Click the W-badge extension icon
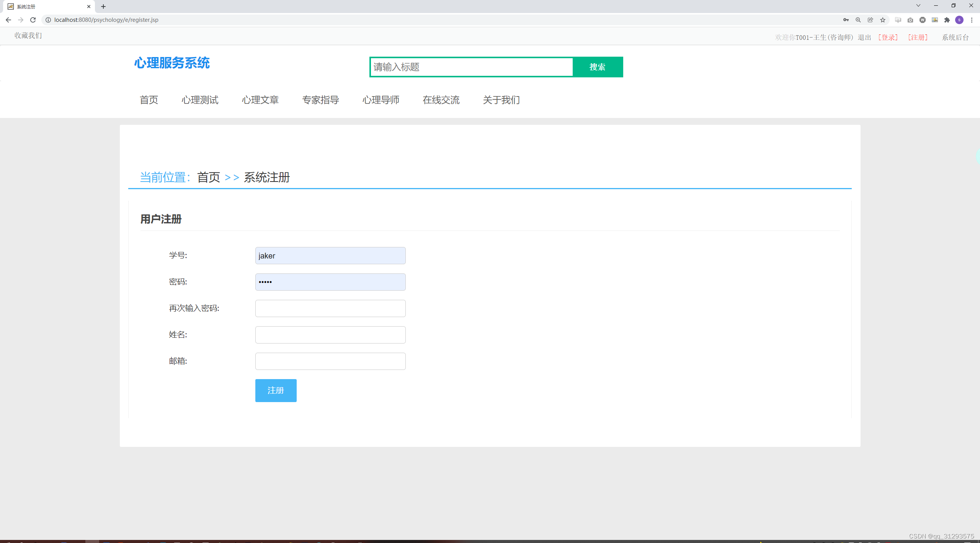Viewport: 980px width, 543px height. [923, 20]
